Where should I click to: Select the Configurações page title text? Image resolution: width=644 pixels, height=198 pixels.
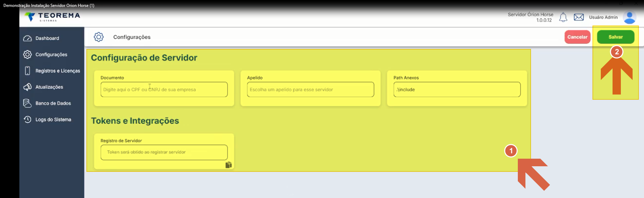[132, 37]
